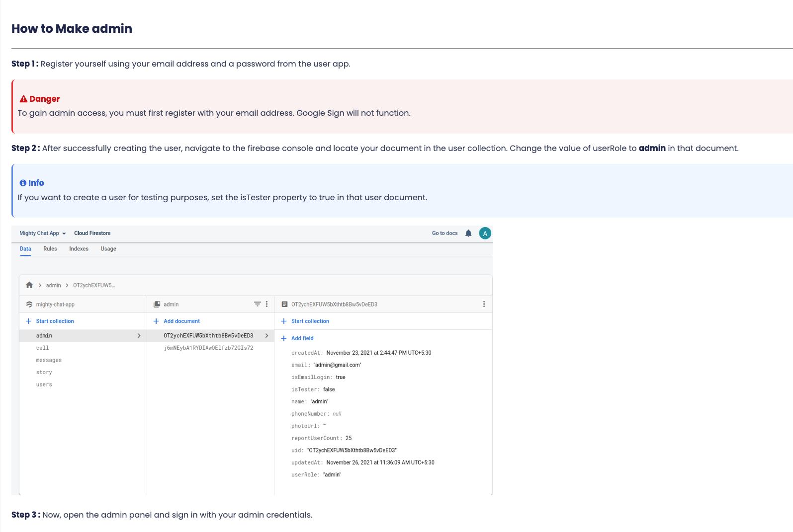The height and width of the screenshot is (532, 793).
Task: Expand chevron beside OT2ychEXFUW5bXthtb8Bw5vDeED3 document
Action: 267,336
